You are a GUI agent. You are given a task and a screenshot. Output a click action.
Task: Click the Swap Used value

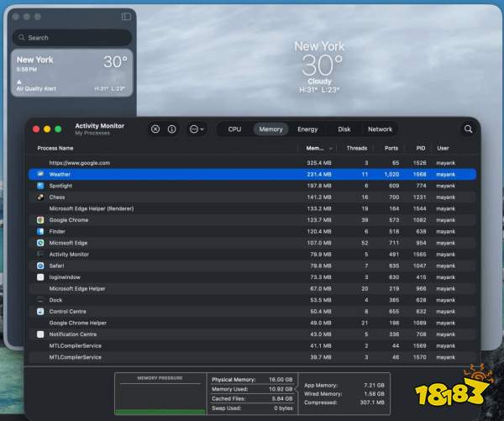(283, 408)
